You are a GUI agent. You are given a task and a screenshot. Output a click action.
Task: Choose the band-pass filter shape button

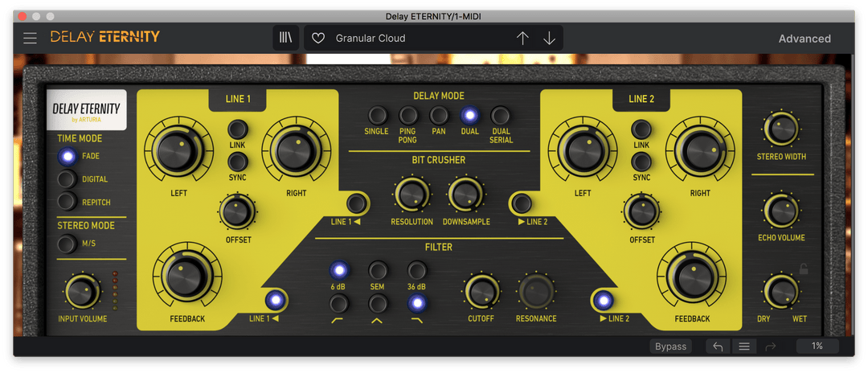coord(378,303)
